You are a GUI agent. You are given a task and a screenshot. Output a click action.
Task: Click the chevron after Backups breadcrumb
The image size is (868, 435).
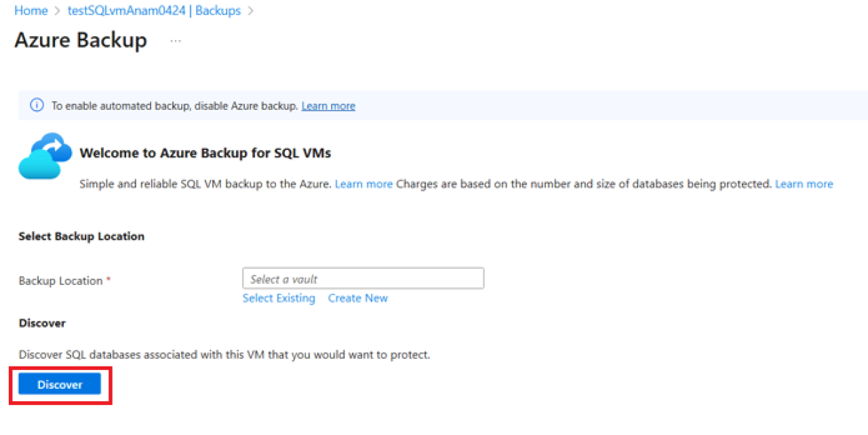tap(251, 12)
